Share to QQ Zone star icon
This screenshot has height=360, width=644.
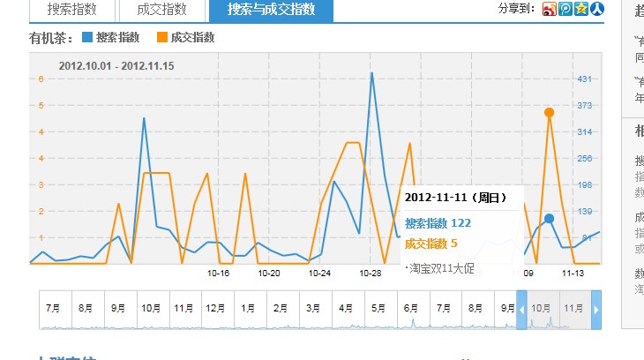pos(580,10)
